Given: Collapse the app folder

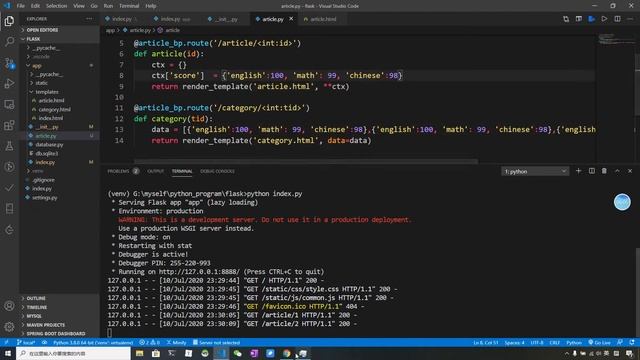Looking at the screenshot, I should click(x=59, y=65).
